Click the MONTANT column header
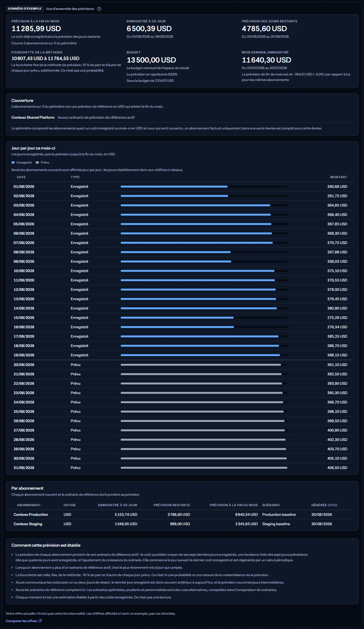 (x=339, y=177)
